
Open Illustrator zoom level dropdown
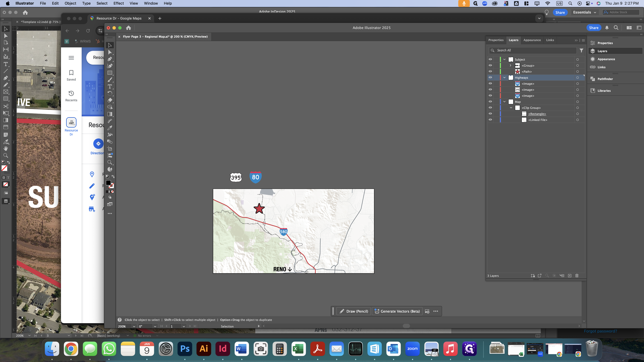(134, 326)
